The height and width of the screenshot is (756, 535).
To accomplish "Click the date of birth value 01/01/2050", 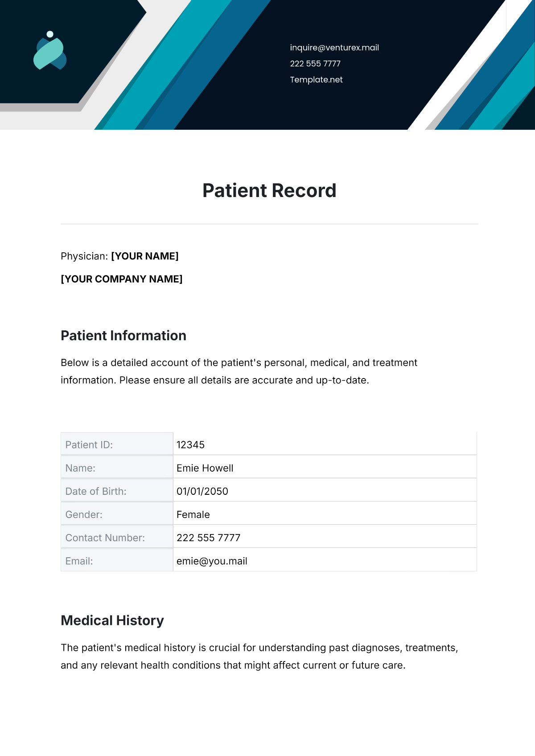I will point(202,491).
